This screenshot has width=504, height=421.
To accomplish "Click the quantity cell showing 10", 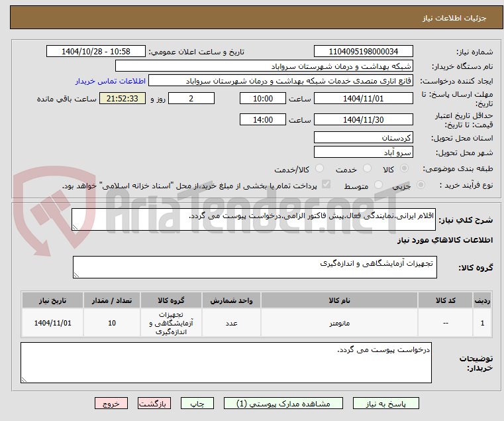I will tap(112, 323).
